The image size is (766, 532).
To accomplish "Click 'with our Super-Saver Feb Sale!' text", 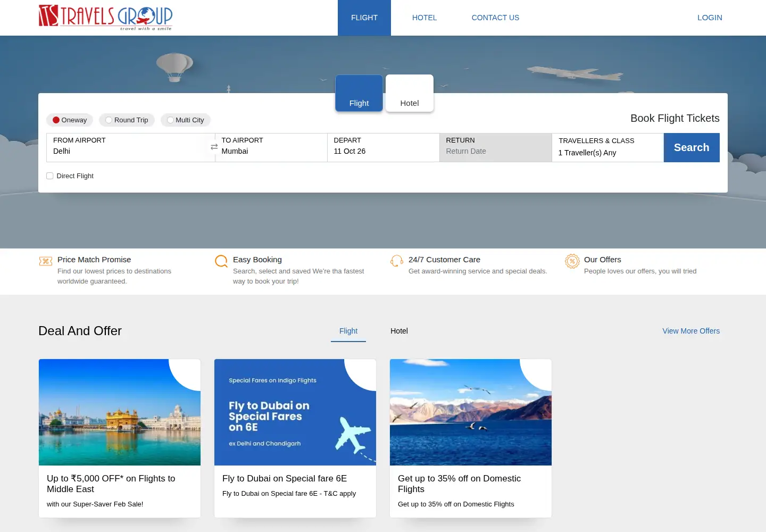I will tap(95, 504).
